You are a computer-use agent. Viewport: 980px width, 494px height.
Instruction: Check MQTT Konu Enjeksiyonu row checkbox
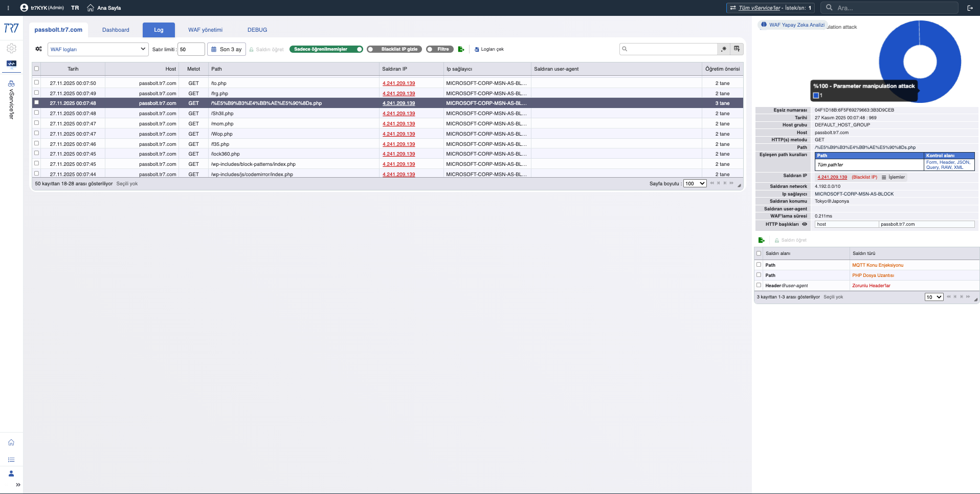coord(759,265)
